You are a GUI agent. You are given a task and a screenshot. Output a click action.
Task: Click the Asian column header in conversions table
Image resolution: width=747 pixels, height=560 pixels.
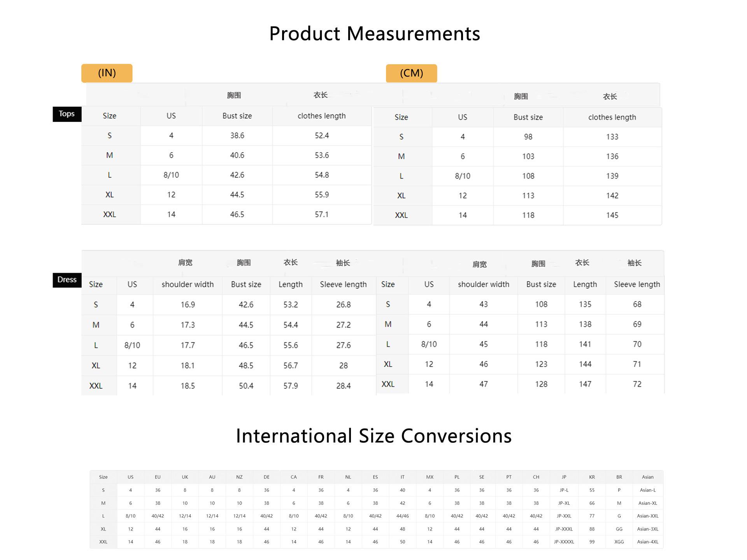tap(647, 477)
